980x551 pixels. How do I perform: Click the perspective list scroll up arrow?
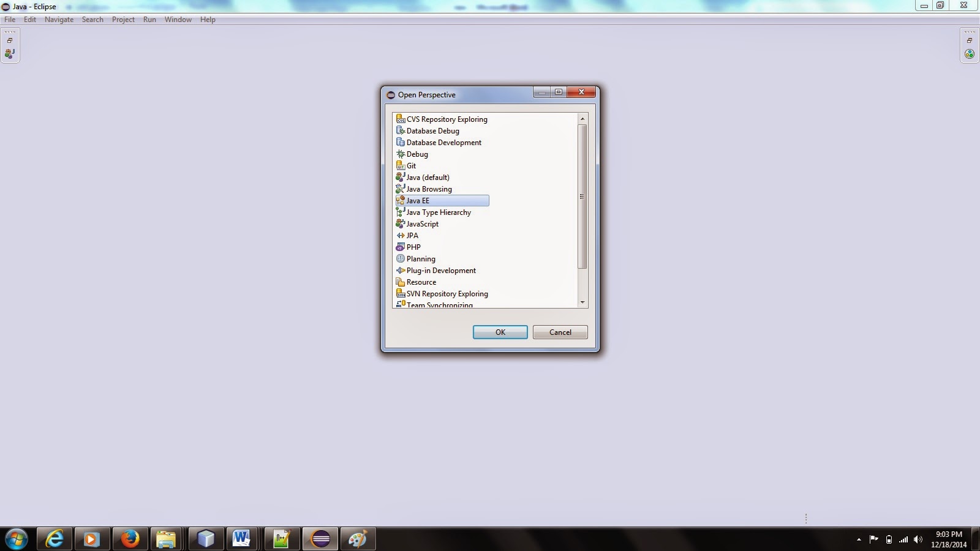click(582, 118)
